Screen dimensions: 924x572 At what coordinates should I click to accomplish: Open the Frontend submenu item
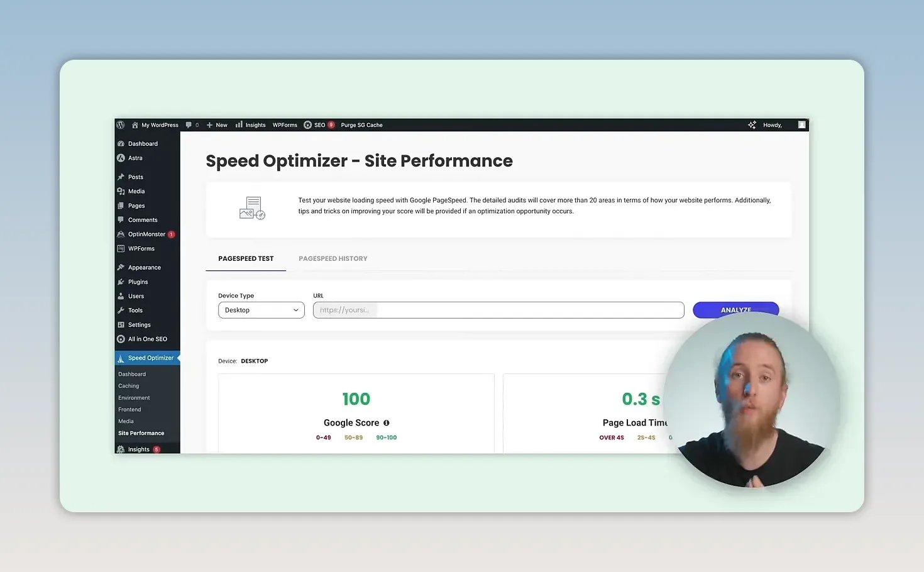click(129, 410)
